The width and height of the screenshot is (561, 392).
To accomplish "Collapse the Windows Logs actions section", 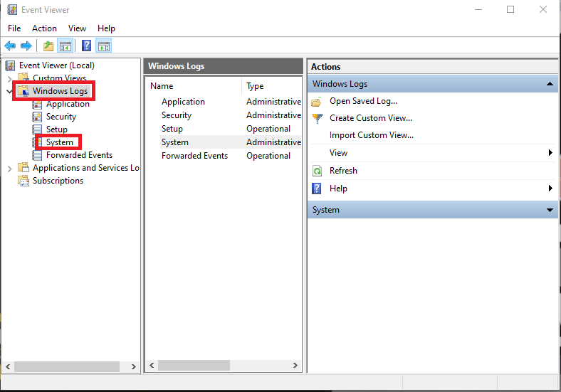I will [x=550, y=84].
